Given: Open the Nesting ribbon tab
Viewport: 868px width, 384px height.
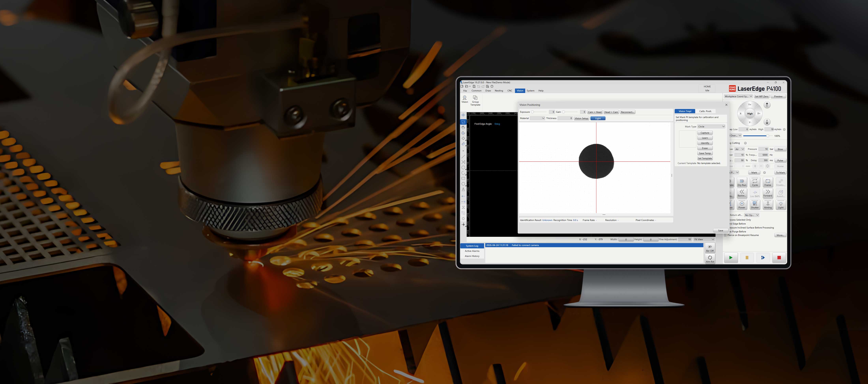Looking at the screenshot, I should pyautogui.click(x=499, y=91).
